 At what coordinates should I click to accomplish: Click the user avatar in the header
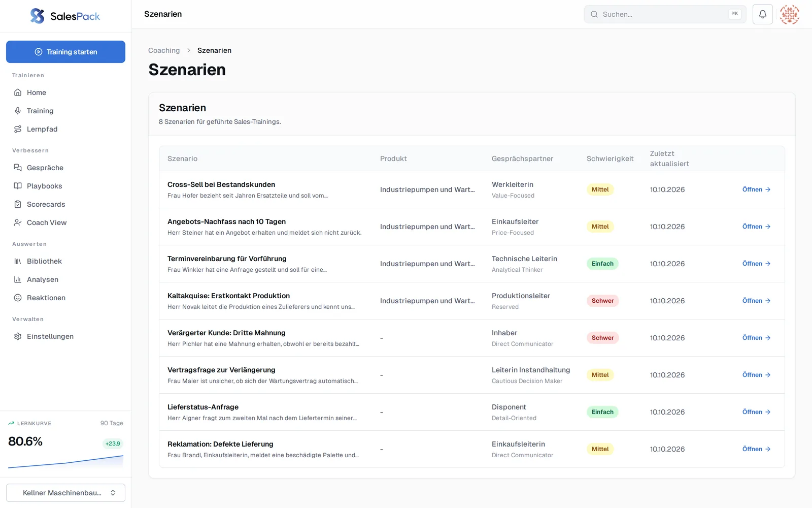[x=790, y=14]
